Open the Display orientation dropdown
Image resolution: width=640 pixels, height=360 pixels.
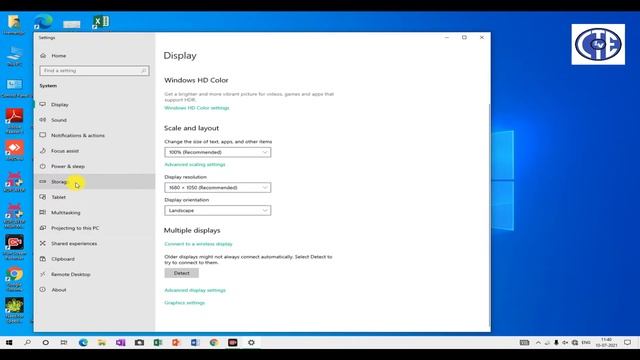(x=218, y=210)
